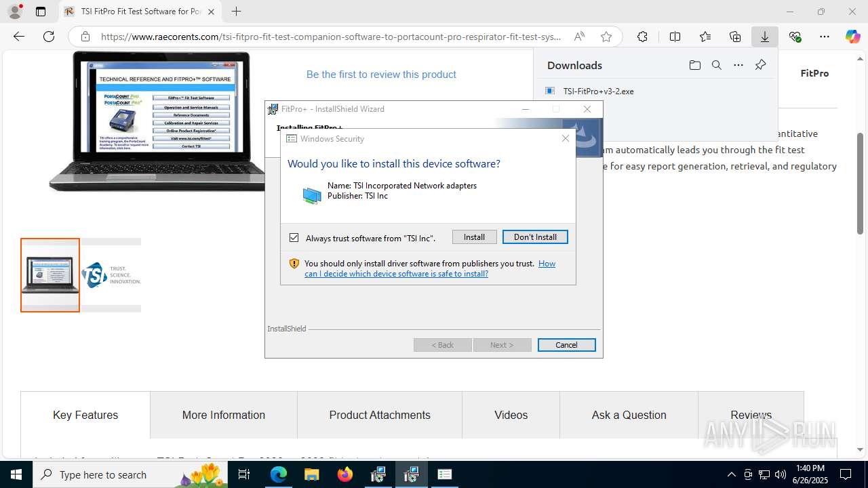Switch to More Information tab
Image resolution: width=868 pixels, height=488 pixels.
tap(224, 415)
